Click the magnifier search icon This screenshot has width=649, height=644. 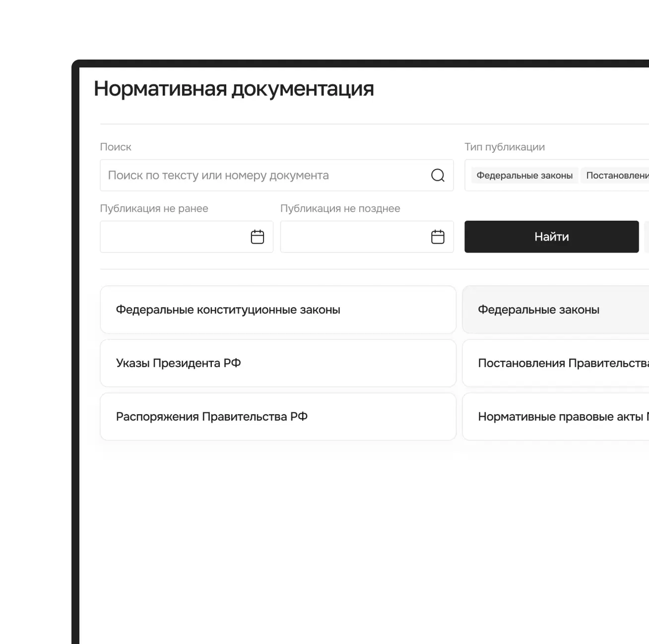point(438,175)
